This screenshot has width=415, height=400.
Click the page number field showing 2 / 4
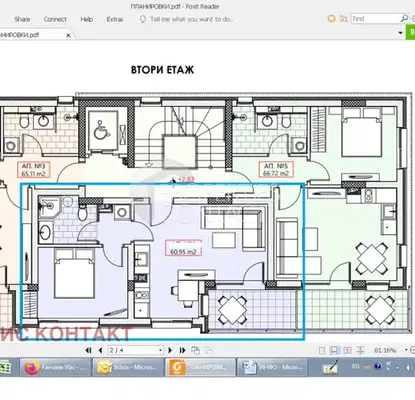click(x=133, y=350)
